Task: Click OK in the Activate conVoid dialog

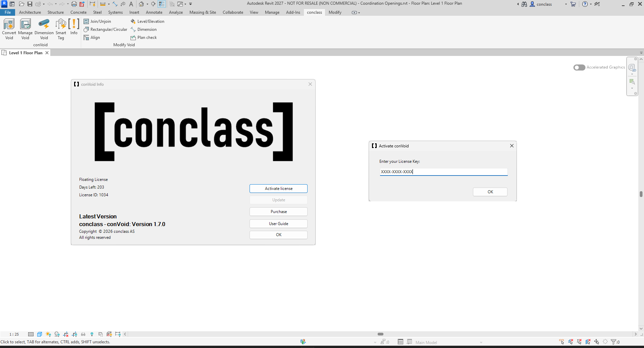Action: click(490, 192)
